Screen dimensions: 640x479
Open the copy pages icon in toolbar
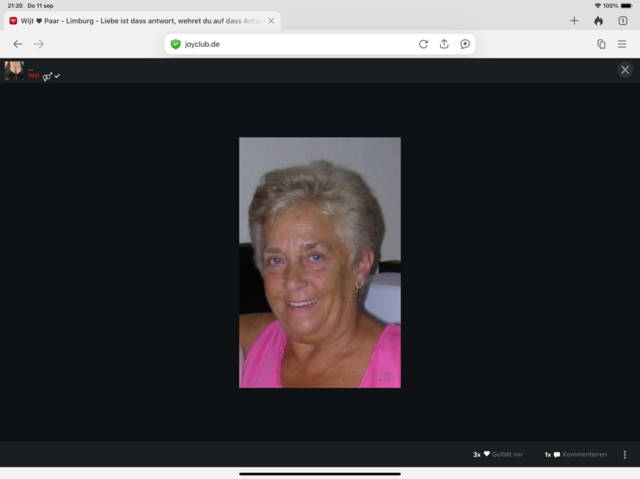[x=601, y=44]
